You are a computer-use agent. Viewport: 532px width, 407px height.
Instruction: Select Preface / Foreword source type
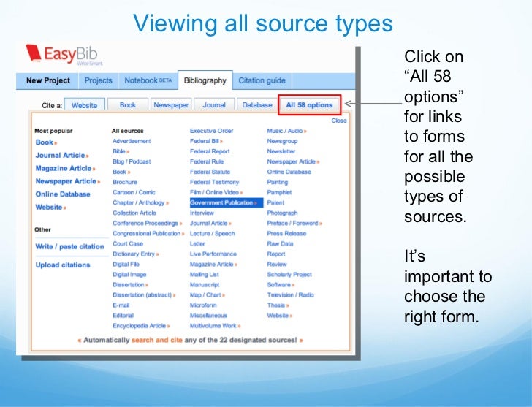[294, 223]
